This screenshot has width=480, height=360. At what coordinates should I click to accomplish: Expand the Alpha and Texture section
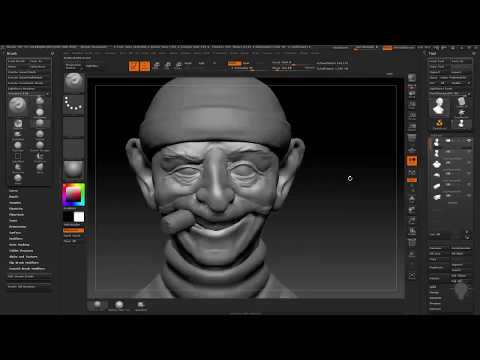[x=23, y=257]
